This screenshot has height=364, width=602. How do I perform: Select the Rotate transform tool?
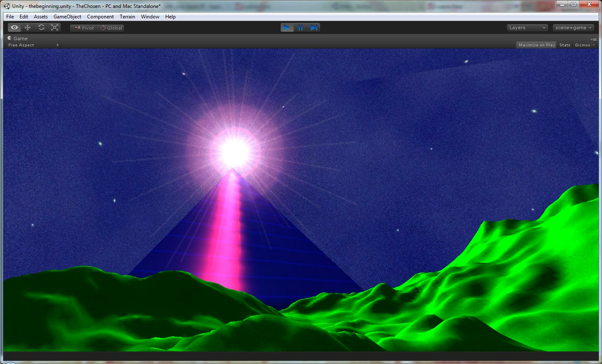[41, 28]
